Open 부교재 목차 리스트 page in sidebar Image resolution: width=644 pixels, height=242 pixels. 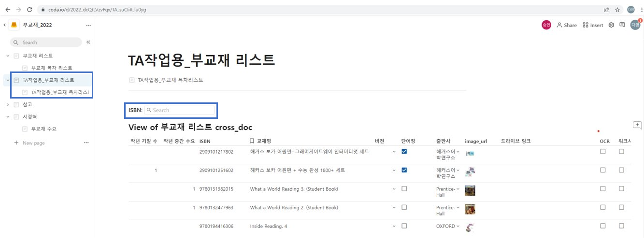point(52,68)
